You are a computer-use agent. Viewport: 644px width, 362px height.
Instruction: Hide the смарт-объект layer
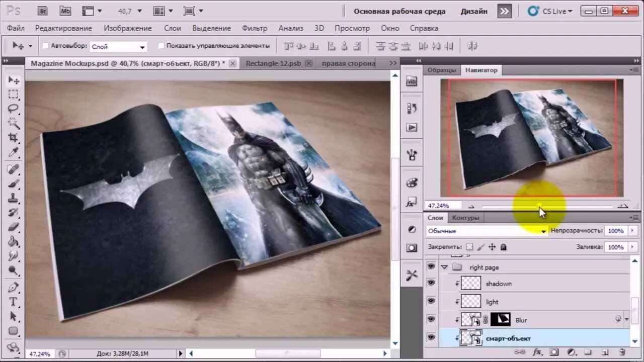(x=431, y=338)
